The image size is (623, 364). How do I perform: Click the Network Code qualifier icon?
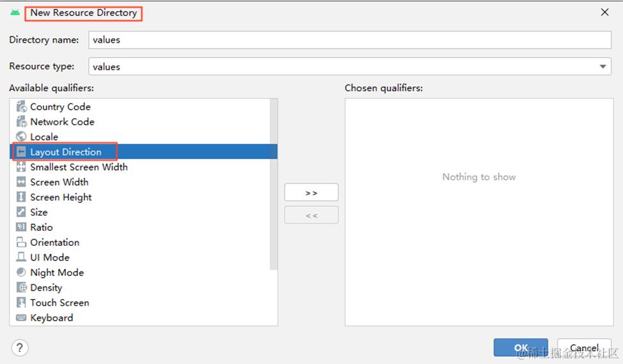click(22, 122)
